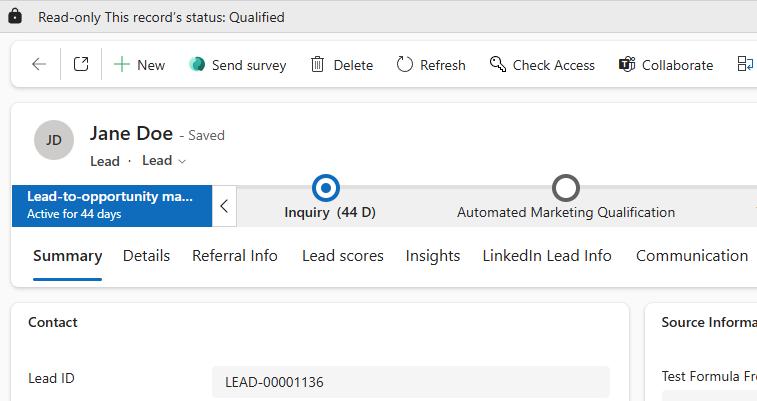
Task: Select Automated Marketing Qualification stage
Action: tap(566, 187)
